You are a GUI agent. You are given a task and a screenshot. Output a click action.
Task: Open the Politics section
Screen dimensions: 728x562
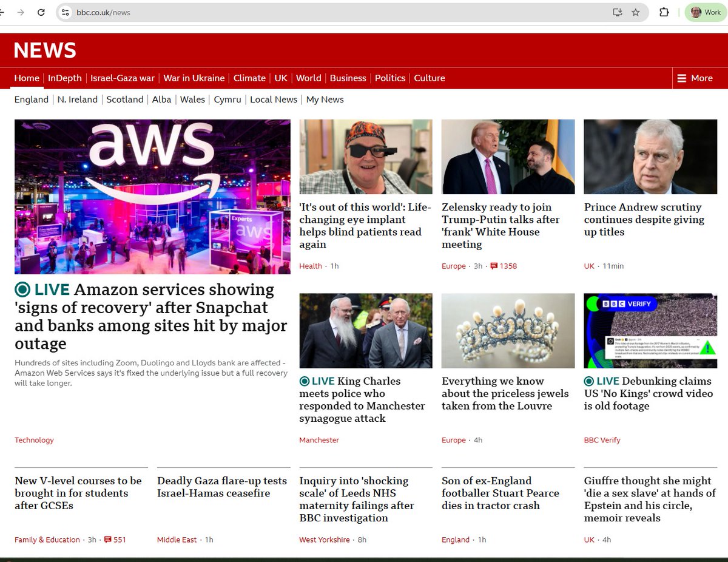(390, 78)
